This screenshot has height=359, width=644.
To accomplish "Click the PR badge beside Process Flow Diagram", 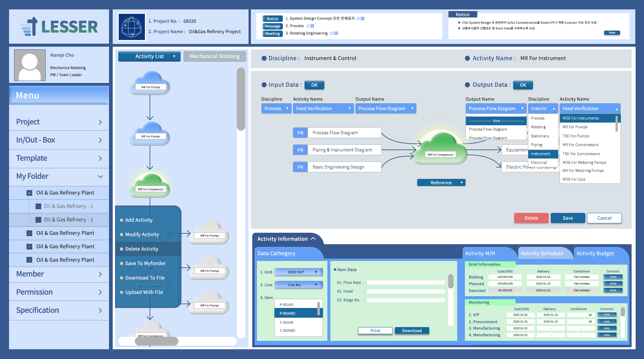I will click(300, 133).
